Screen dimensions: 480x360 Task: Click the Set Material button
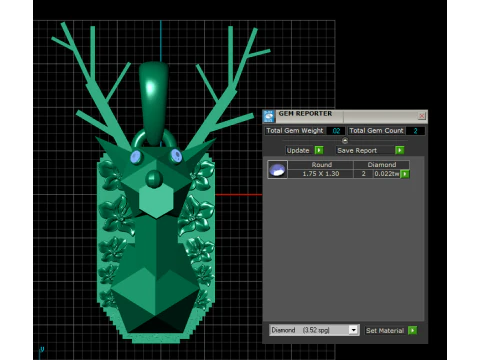(x=385, y=331)
